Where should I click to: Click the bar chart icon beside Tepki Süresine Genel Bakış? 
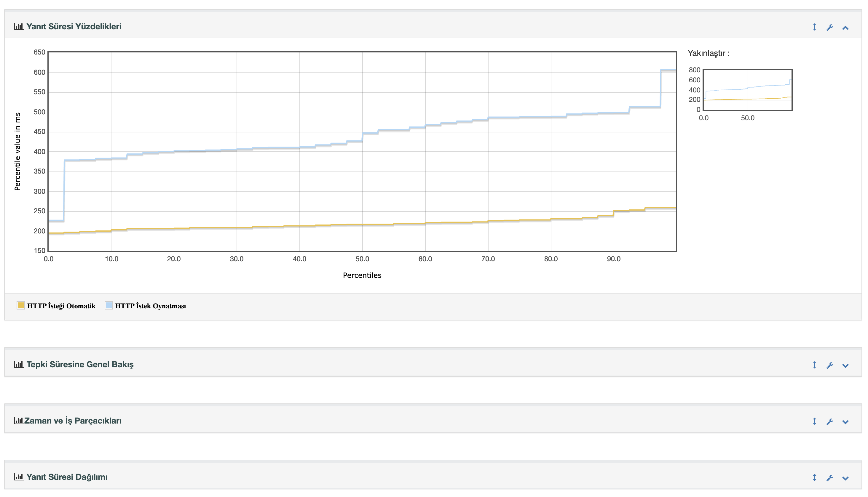19,365
